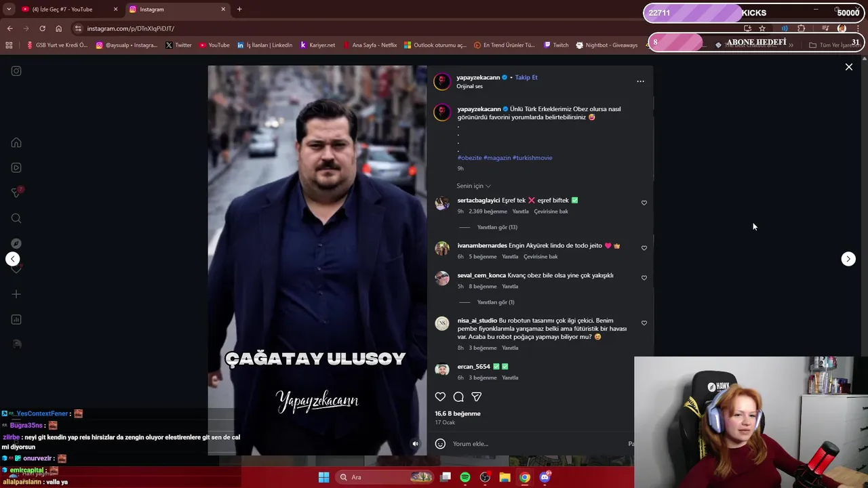Click #obezite hashtag

coord(469,158)
